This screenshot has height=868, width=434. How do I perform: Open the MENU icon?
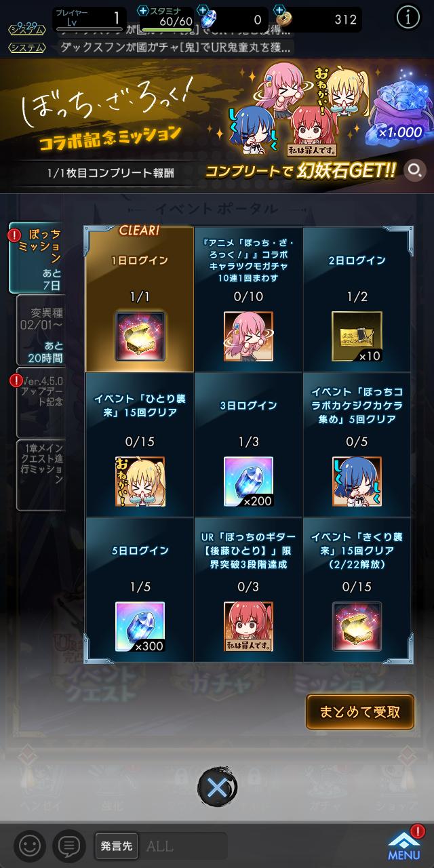pyautogui.click(x=404, y=845)
